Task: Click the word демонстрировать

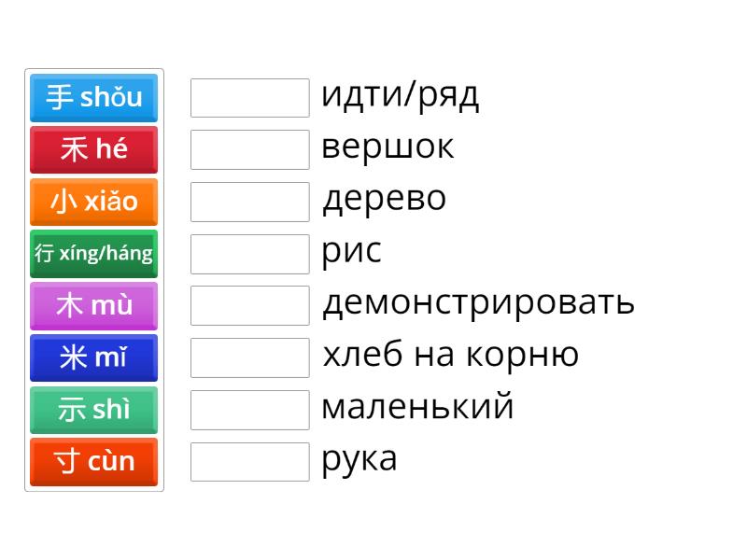Action: click(x=478, y=303)
